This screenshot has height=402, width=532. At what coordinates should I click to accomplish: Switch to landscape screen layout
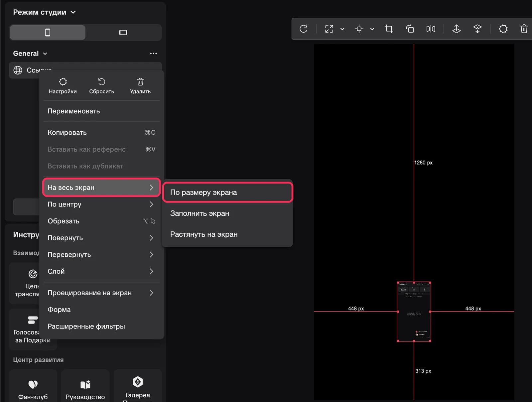pyautogui.click(x=123, y=32)
